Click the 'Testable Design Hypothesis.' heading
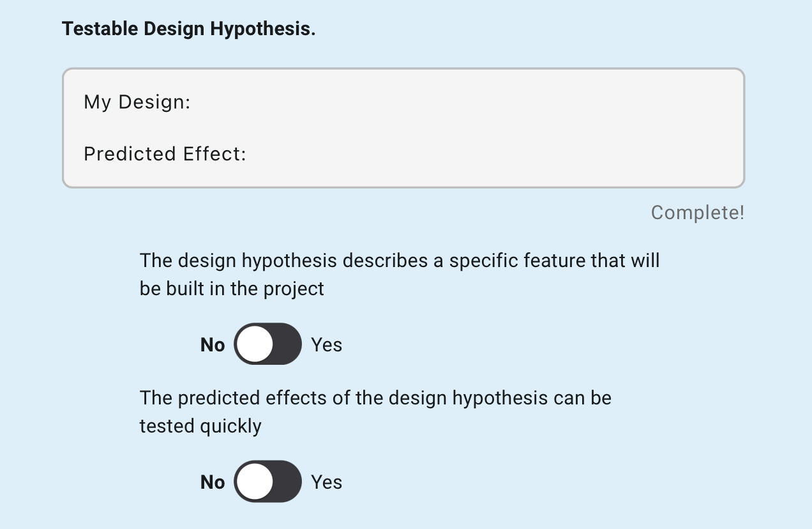 (x=188, y=29)
